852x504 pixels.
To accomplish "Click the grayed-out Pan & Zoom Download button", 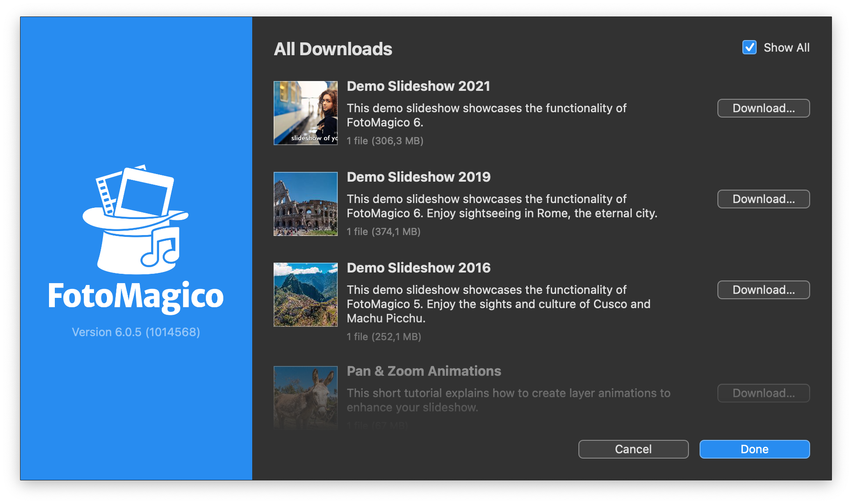I will pyautogui.click(x=763, y=393).
